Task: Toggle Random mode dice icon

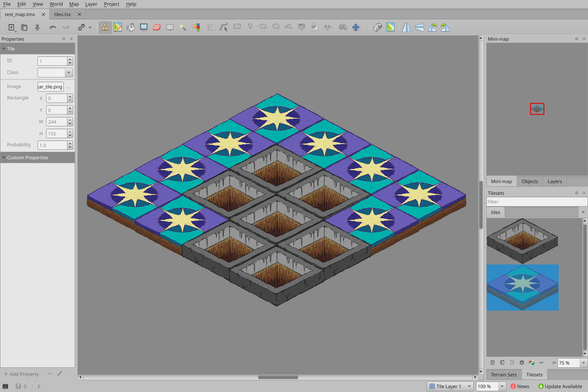Action: click(377, 27)
